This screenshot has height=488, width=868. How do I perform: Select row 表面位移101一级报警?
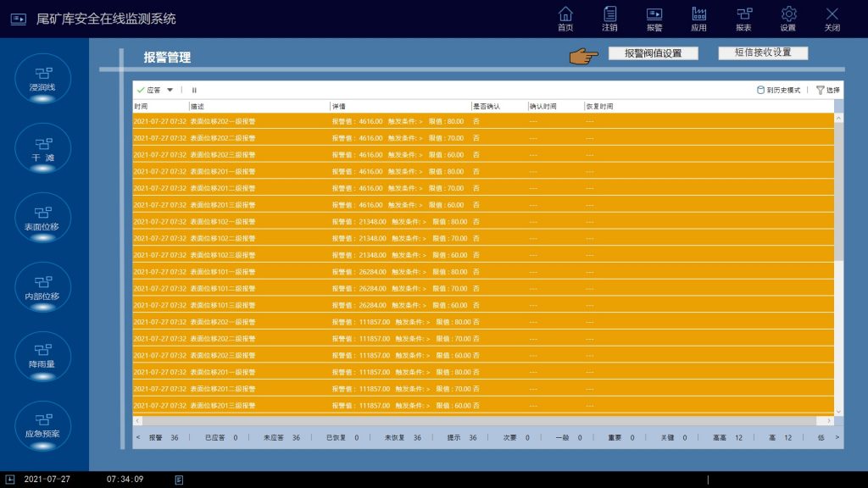pos(483,272)
